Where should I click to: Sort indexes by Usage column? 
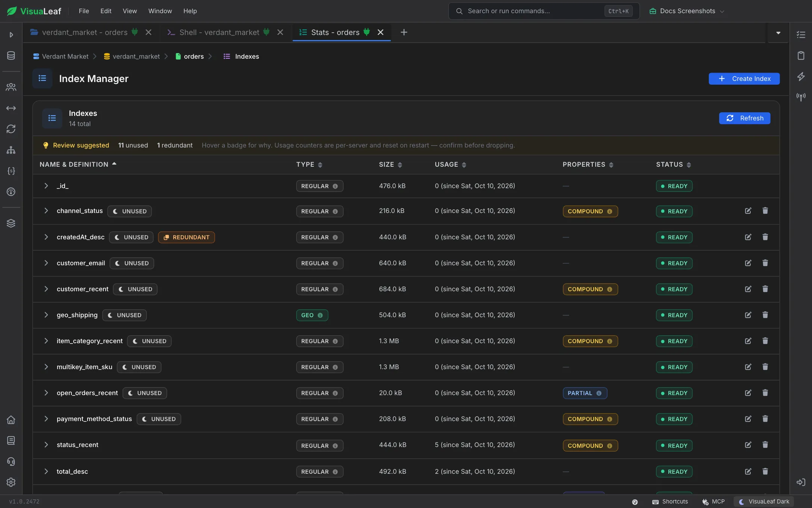450,164
